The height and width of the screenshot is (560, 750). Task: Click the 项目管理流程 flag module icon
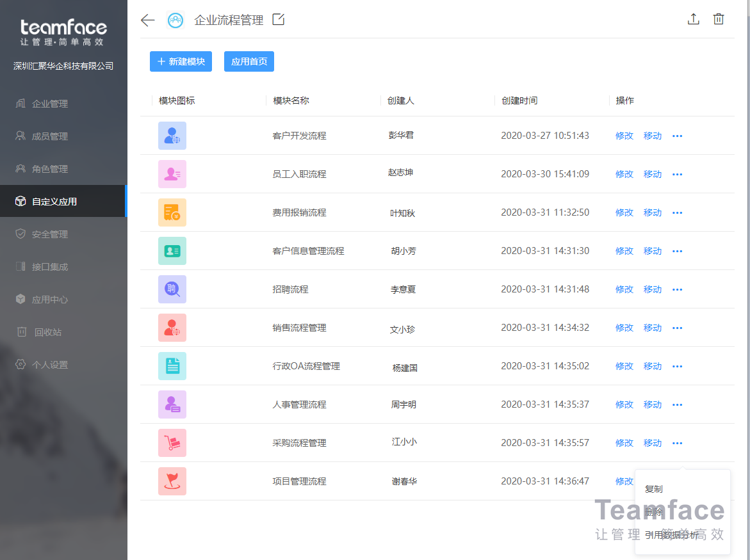tap(172, 481)
